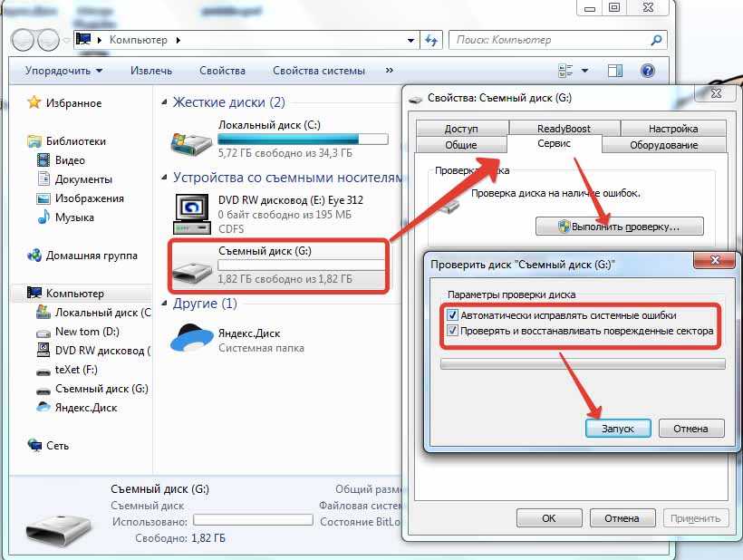Click the Запуск button
The width and height of the screenshot is (743, 560).
(x=618, y=429)
